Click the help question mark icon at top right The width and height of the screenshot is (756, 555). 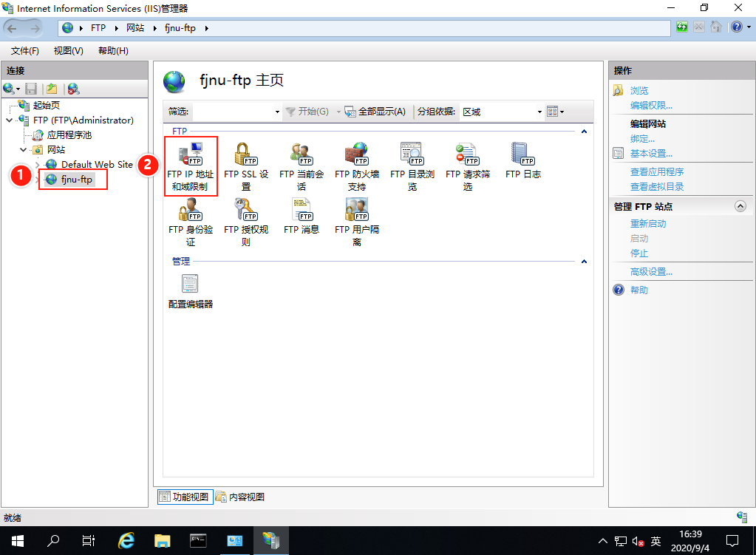[x=737, y=27]
